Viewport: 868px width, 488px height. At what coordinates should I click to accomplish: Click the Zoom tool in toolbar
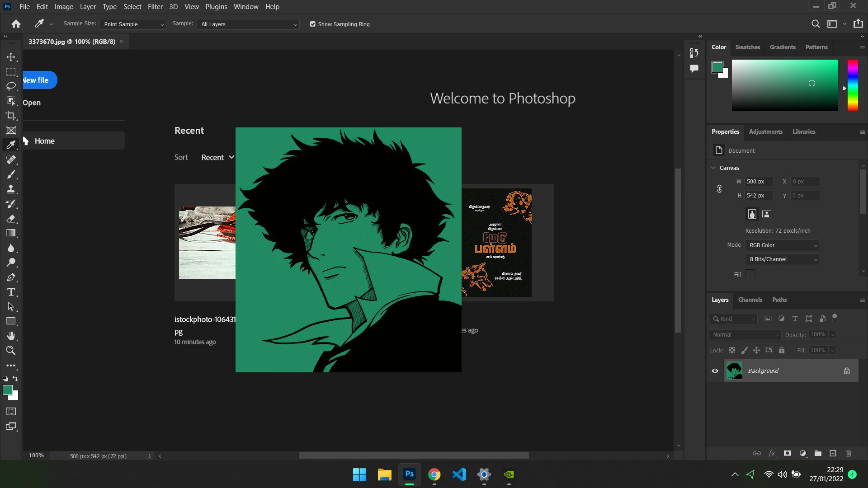11,350
